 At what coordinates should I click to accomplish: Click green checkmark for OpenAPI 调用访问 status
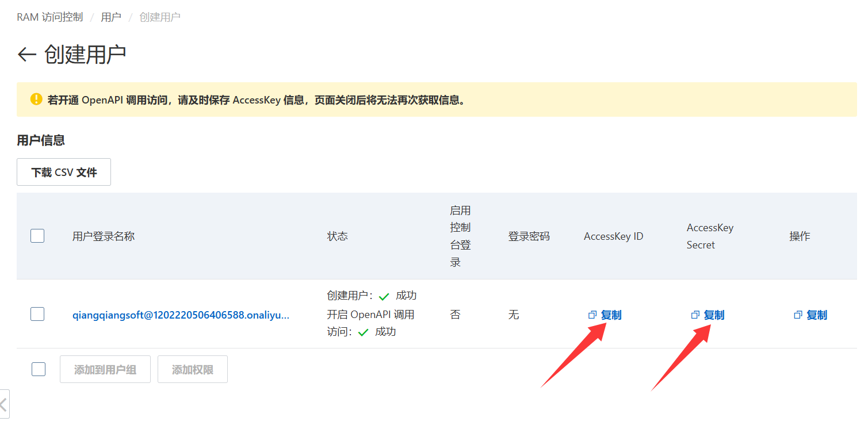tap(363, 332)
